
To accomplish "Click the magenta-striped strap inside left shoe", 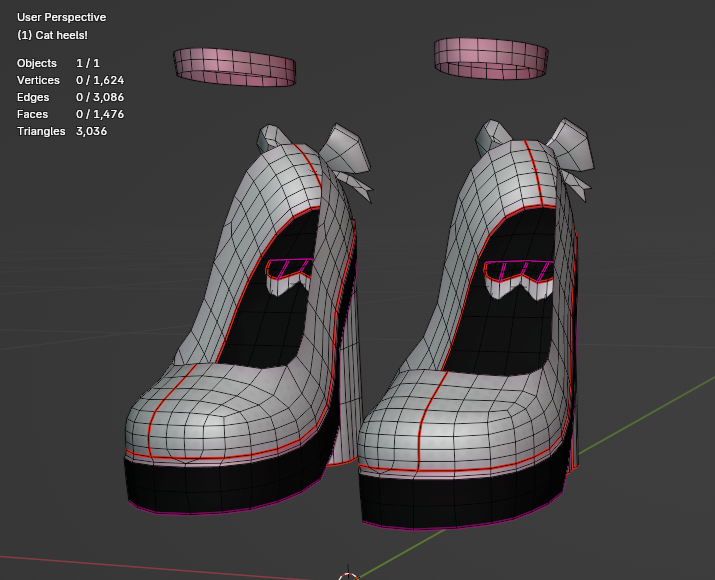I will pos(291,267).
